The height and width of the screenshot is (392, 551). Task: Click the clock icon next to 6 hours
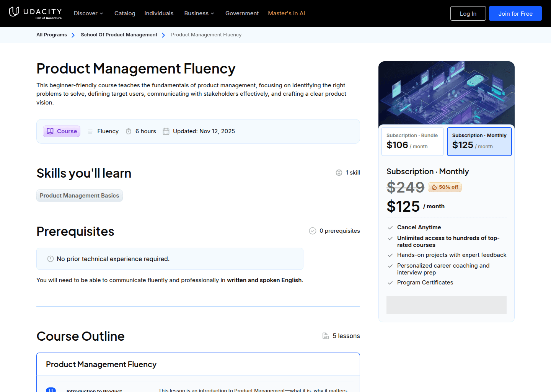[x=129, y=131]
